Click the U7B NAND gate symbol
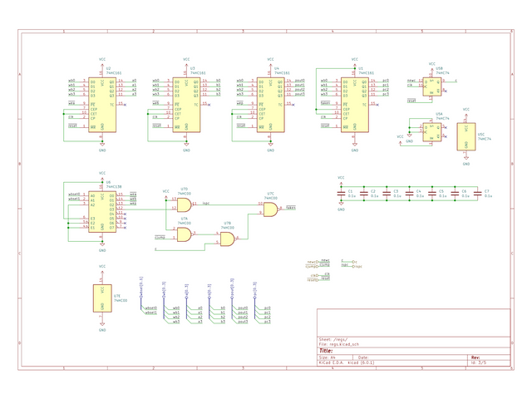 [x=227, y=239]
